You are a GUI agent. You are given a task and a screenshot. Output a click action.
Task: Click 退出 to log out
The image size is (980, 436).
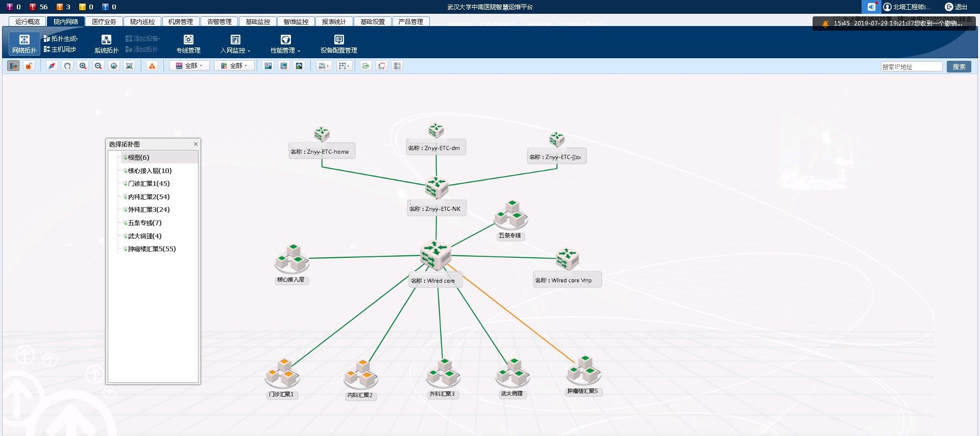[x=957, y=7]
